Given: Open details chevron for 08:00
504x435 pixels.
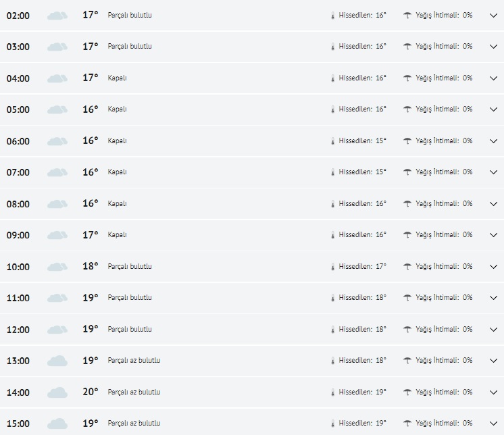Looking at the screenshot, I should pos(493,204).
